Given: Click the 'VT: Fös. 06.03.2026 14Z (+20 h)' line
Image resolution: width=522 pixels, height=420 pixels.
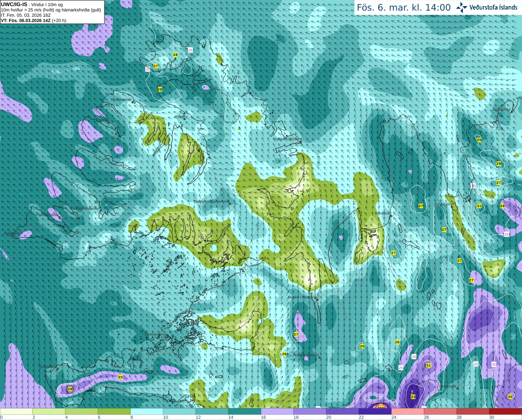Looking at the screenshot, I should (33, 20).
